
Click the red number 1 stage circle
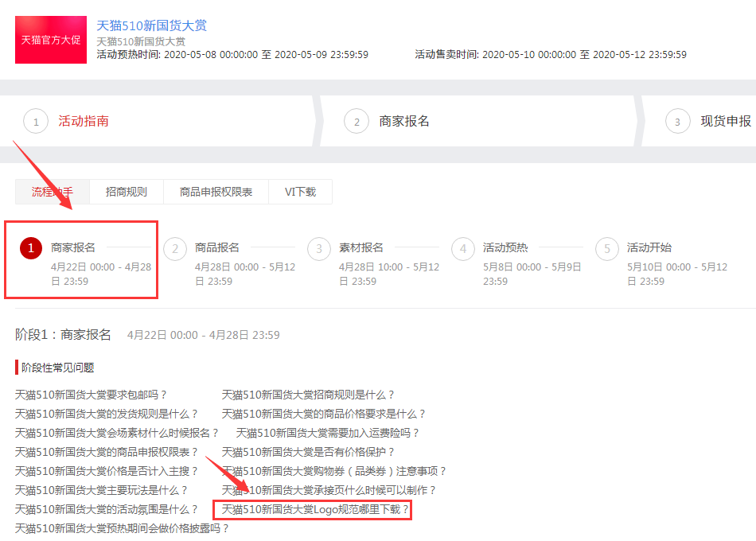[x=31, y=248]
